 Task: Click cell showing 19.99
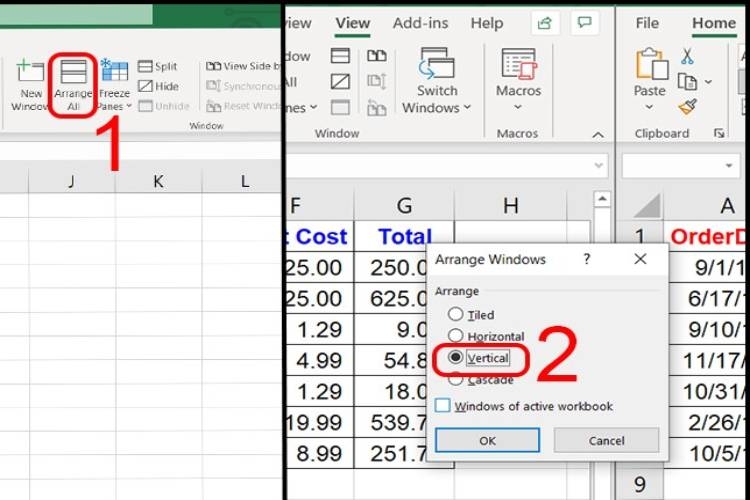tap(320, 422)
